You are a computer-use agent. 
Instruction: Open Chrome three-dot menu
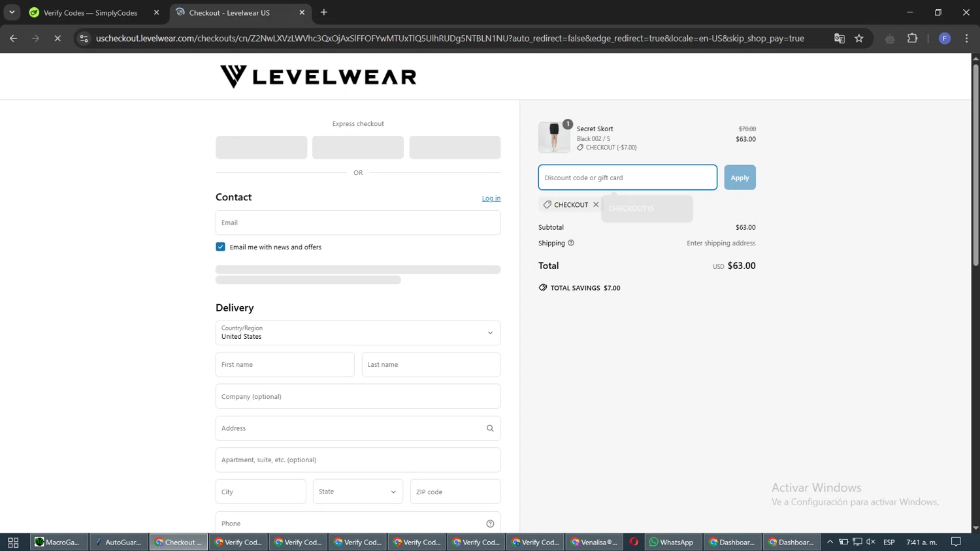tap(967, 39)
